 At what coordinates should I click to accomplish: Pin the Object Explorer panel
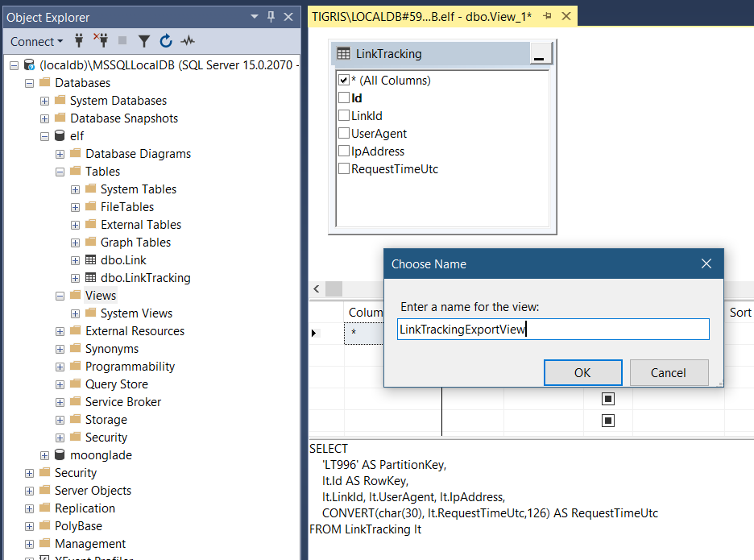[271, 17]
